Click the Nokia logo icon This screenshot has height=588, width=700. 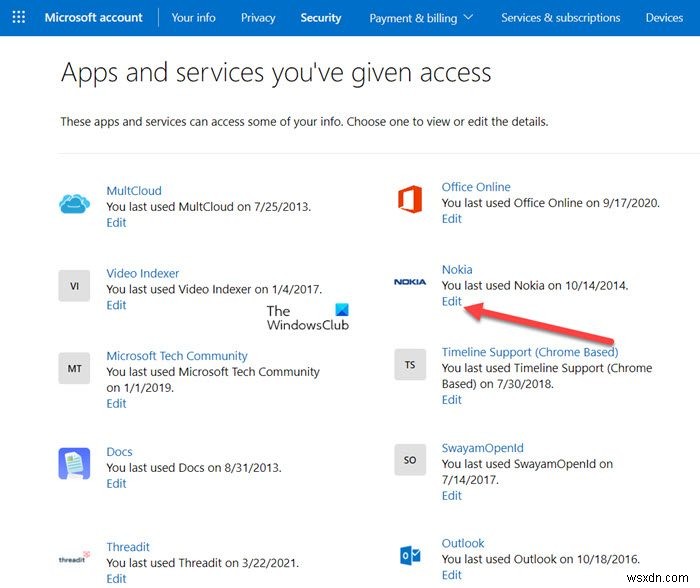click(410, 282)
